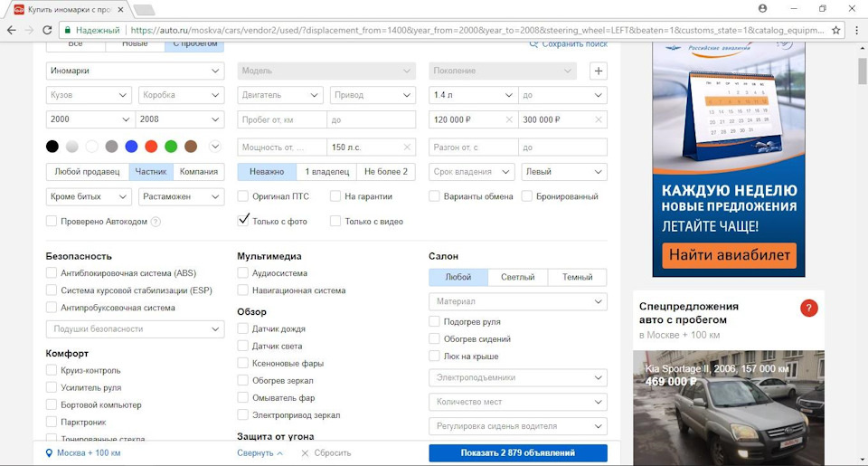The width and height of the screenshot is (868, 466).
Task: Open the Иномарки brand dropdown
Action: [x=135, y=71]
